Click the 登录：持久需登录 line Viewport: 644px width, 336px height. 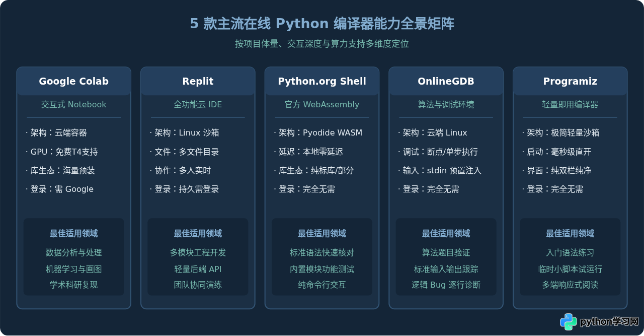point(185,189)
